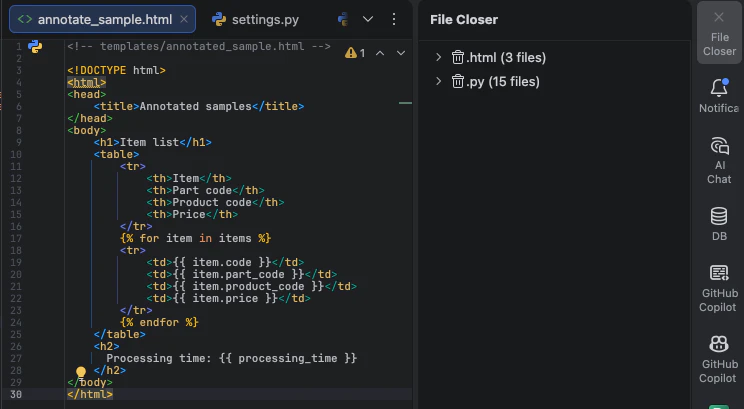Open the hidden tabs dropdown chevron

368,19
